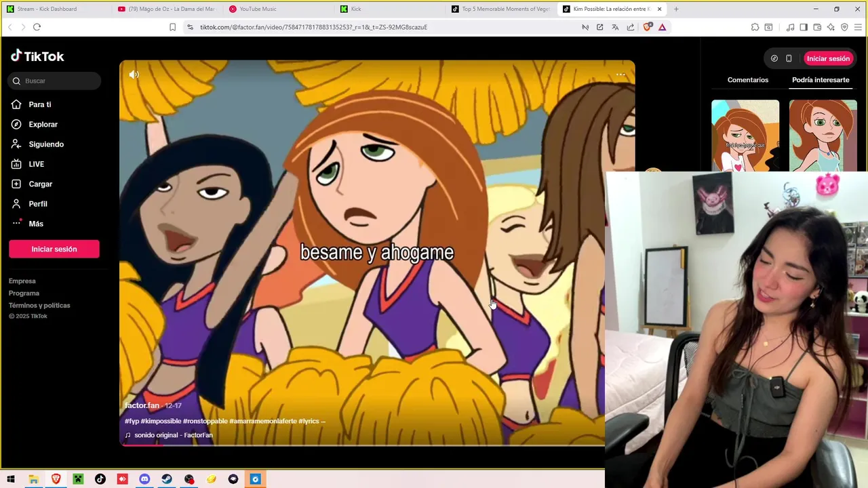This screenshot has height=488, width=868.
Task: Close the Kim Possible TikTok tab
Action: 659,9
